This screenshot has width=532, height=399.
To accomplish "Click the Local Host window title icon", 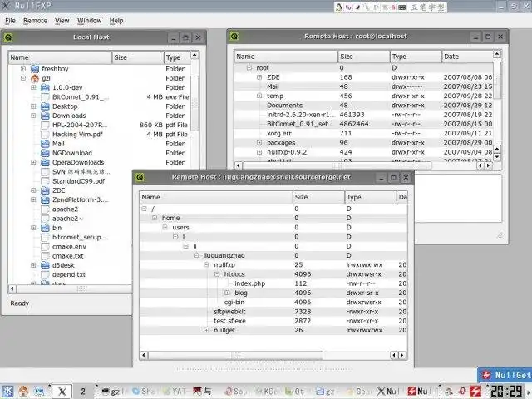I will tap(8, 37).
